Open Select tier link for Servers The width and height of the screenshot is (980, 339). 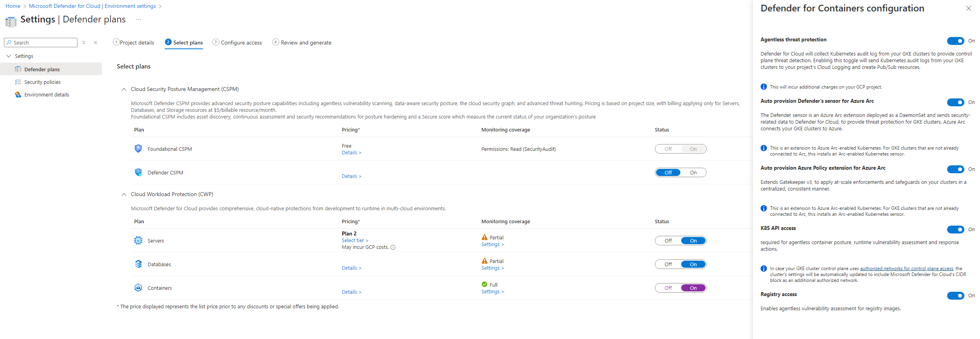point(355,241)
